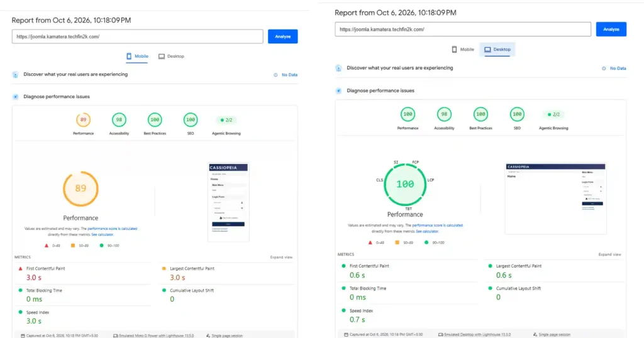This screenshot has width=644, height=338.
Task: Select Mobile tab in the left report
Action: tap(137, 56)
